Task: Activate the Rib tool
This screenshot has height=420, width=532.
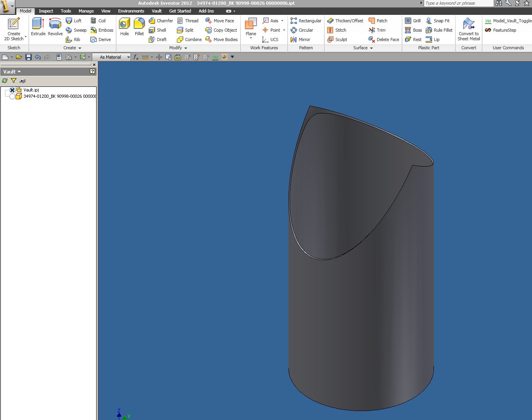Action: pos(73,39)
